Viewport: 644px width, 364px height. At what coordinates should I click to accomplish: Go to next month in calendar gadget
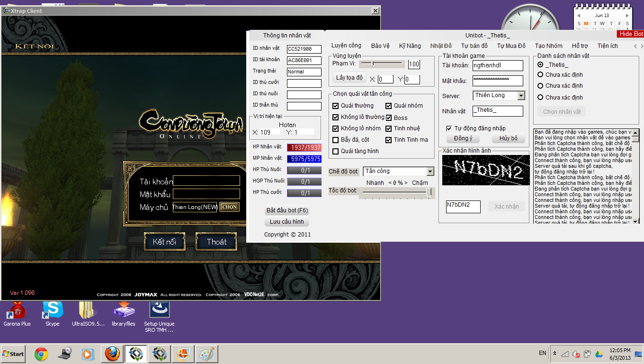[627, 16]
